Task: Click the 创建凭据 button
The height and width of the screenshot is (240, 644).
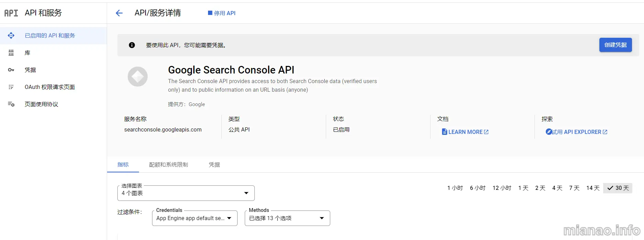Action: (616, 45)
